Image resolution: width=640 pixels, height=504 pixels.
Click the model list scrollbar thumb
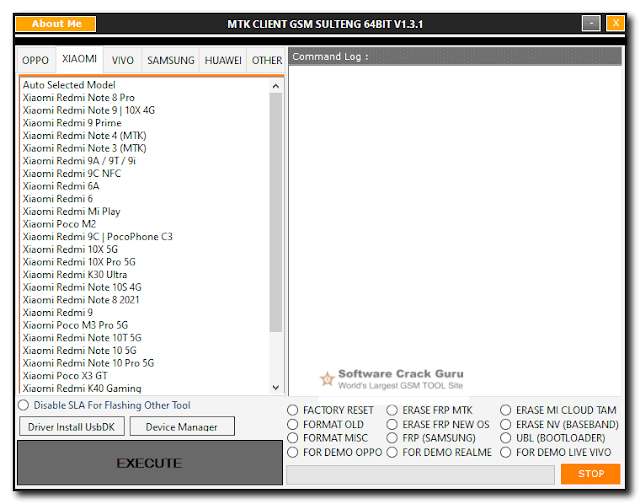[x=276, y=212]
